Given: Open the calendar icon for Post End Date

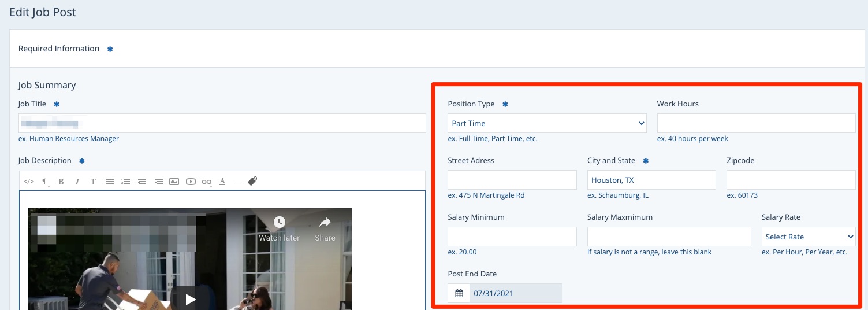Looking at the screenshot, I should 459,293.
